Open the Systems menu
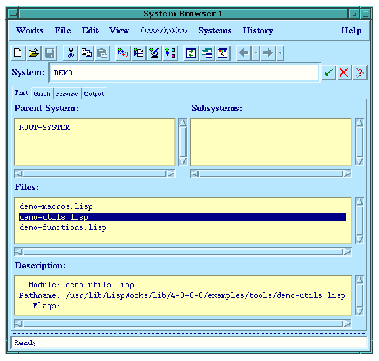379x361 pixels. click(215, 30)
